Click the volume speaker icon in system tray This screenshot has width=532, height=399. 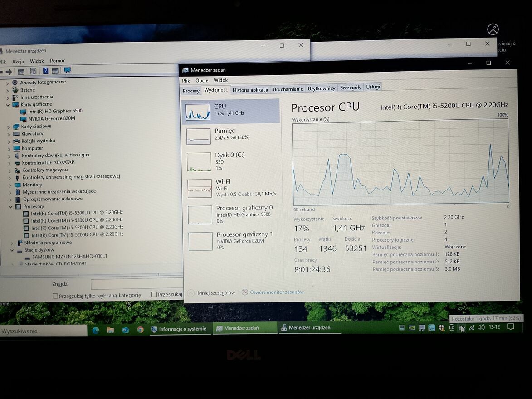pyautogui.click(x=481, y=327)
